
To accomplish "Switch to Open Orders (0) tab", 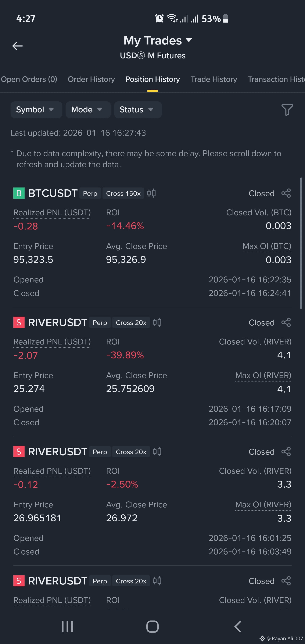I will click(x=29, y=79).
